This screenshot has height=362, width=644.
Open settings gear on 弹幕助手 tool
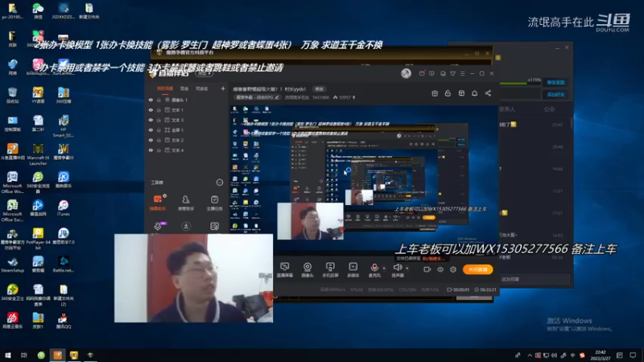pyautogui.click(x=165, y=195)
